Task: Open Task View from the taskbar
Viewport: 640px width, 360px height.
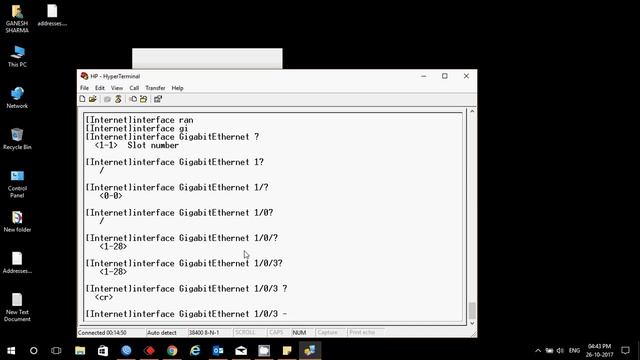Action: pos(56,351)
